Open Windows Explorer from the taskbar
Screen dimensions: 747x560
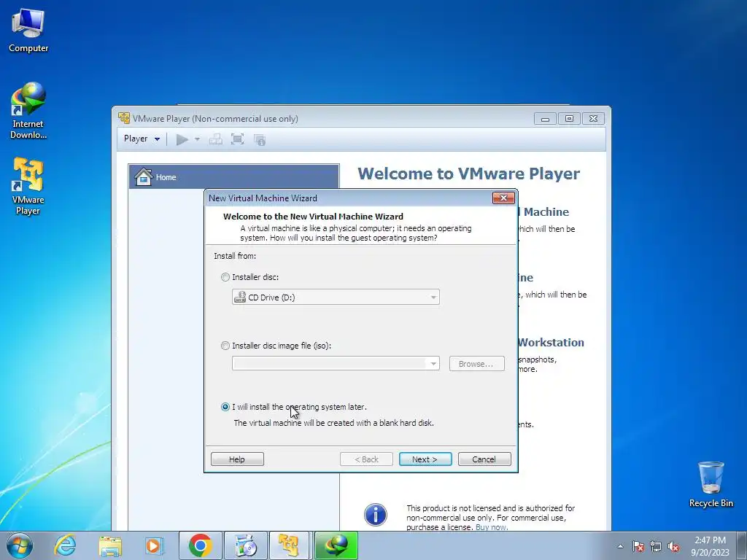[110, 545]
